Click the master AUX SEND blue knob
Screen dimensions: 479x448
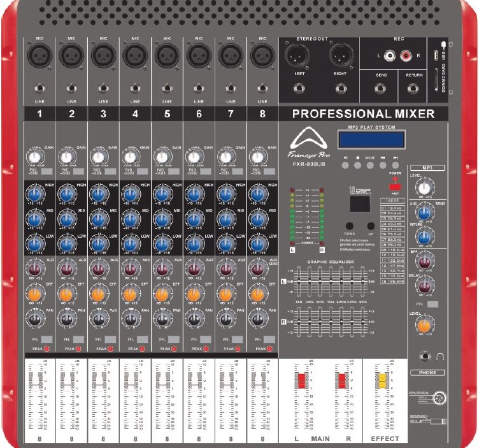424,213
